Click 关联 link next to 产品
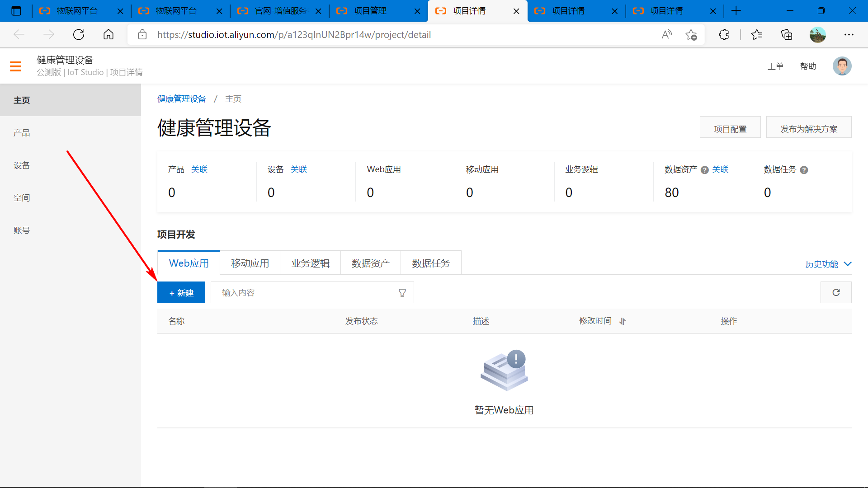 199,169
